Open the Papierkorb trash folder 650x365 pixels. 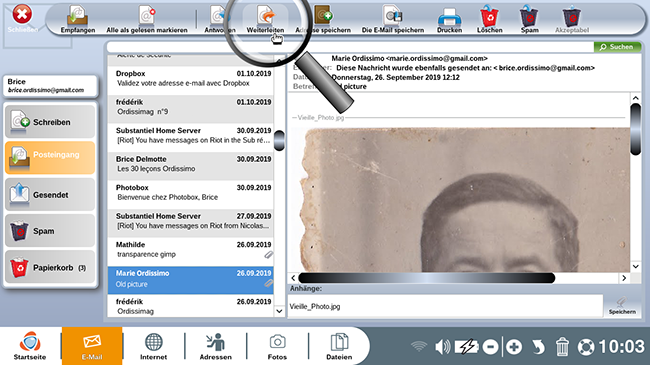[x=50, y=268]
